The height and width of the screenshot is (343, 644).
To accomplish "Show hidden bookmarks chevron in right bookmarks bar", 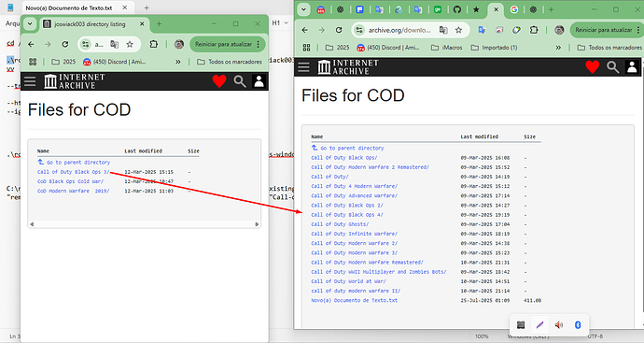I will 558,48.
